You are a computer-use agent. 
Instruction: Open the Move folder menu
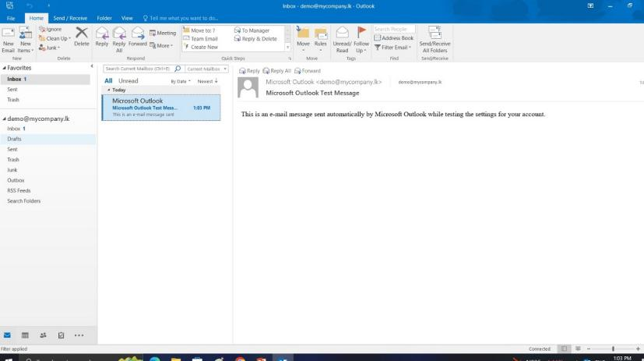click(303, 40)
